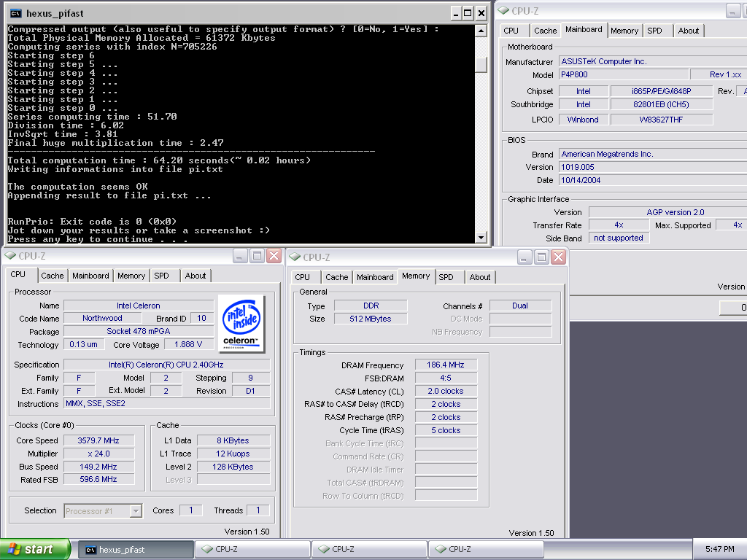This screenshot has height=560, width=747.
Task: Click the Intel Inside Celeron logo
Action: coord(242,324)
